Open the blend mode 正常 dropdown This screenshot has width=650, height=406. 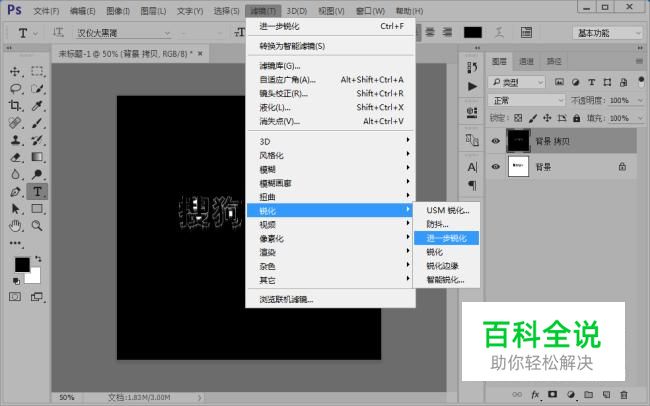(526, 100)
